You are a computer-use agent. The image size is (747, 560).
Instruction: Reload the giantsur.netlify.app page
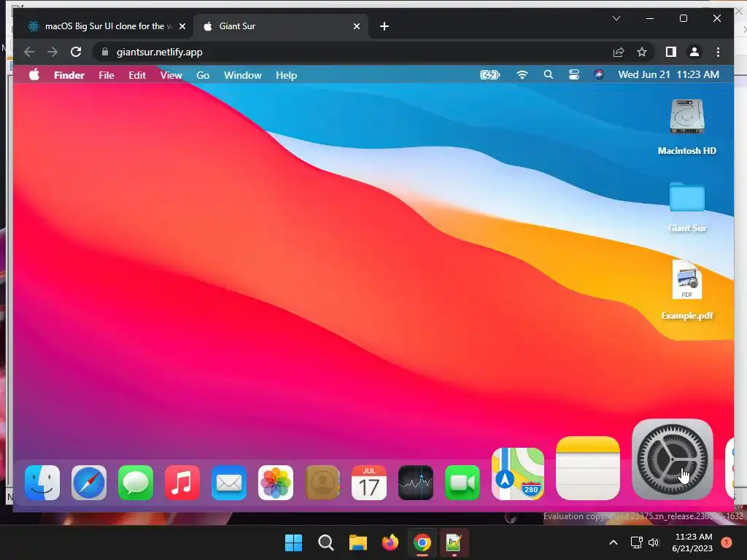click(x=76, y=52)
